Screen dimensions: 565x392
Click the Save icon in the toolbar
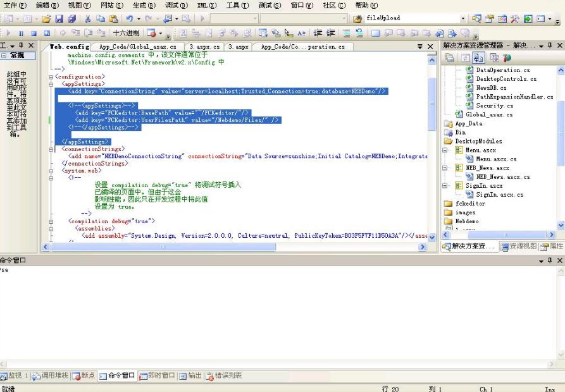click(x=59, y=19)
